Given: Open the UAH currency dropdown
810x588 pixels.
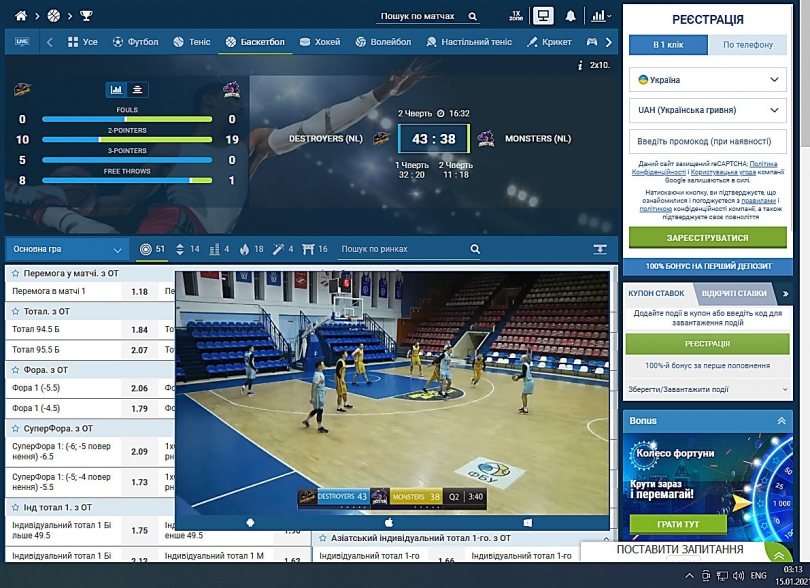Looking at the screenshot, I should click(x=708, y=110).
